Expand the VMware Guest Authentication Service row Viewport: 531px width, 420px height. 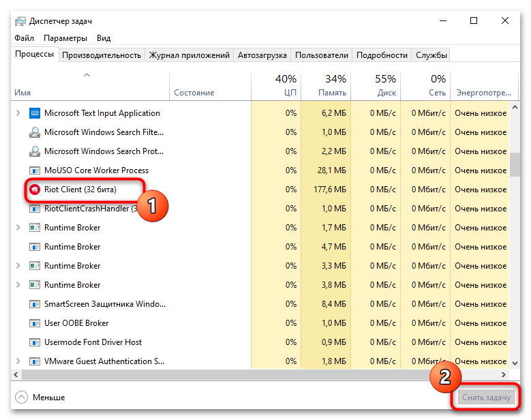18,361
